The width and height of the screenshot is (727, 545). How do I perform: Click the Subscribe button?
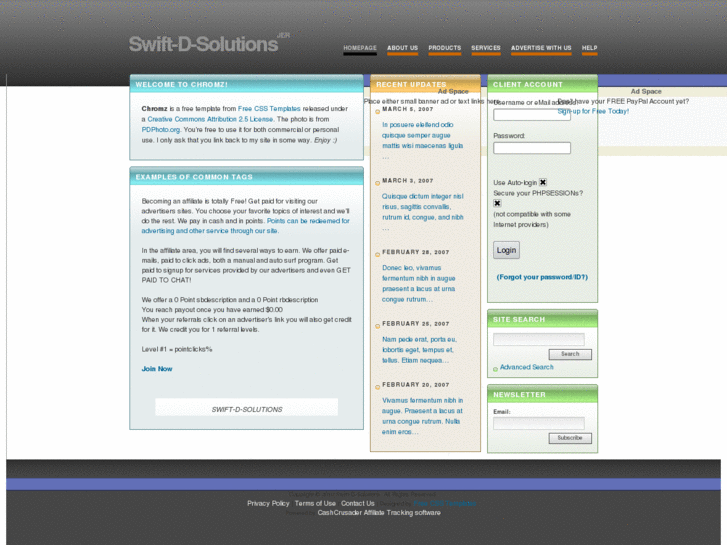pyautogui.click(x=570, y=438)
